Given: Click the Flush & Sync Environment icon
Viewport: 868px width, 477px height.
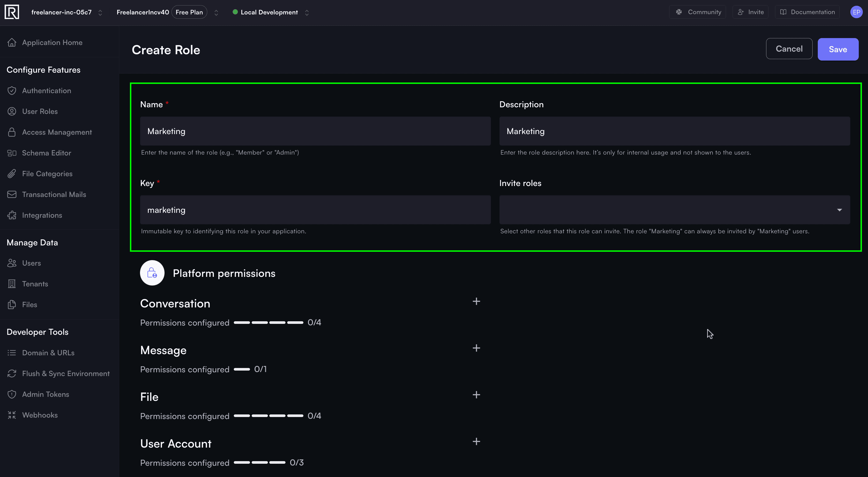Looking at the screenshot, I should point(12,374).
